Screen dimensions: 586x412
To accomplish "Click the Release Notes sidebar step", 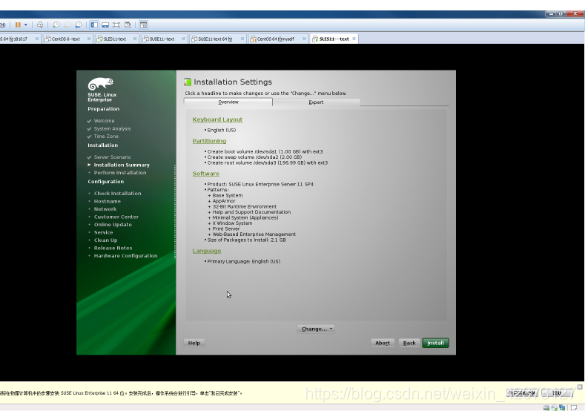I will point(113,248).
